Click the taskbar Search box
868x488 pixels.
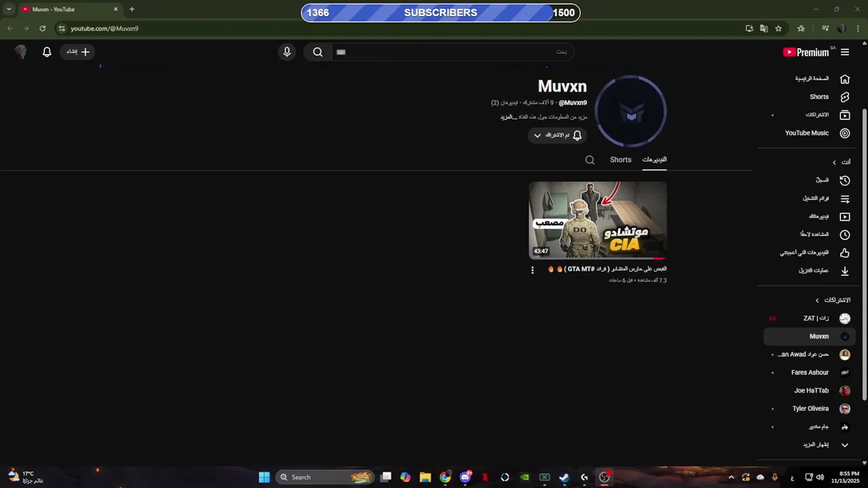325,477
